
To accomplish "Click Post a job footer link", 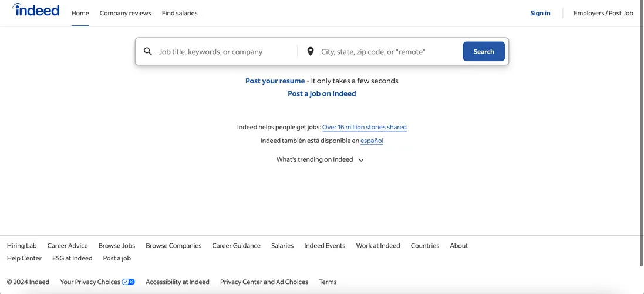I will click(x=117, y=258).
